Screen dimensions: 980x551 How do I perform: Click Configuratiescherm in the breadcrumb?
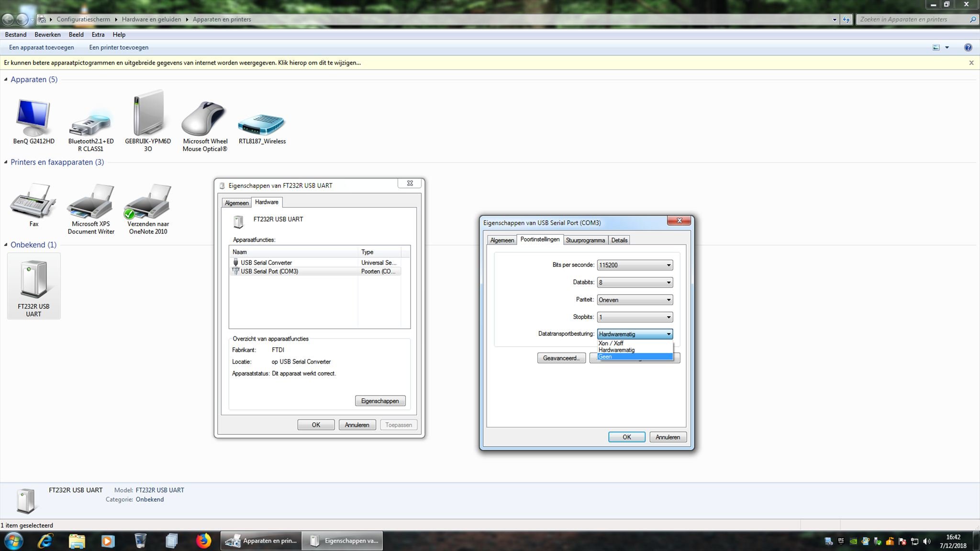(x=83, y=20)
